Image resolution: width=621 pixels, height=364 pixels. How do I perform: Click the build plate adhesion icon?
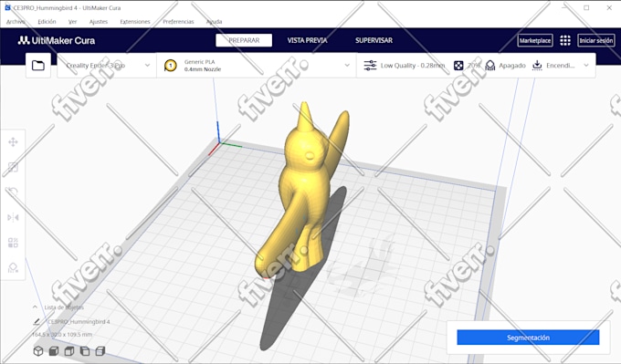tap(537, 66)
